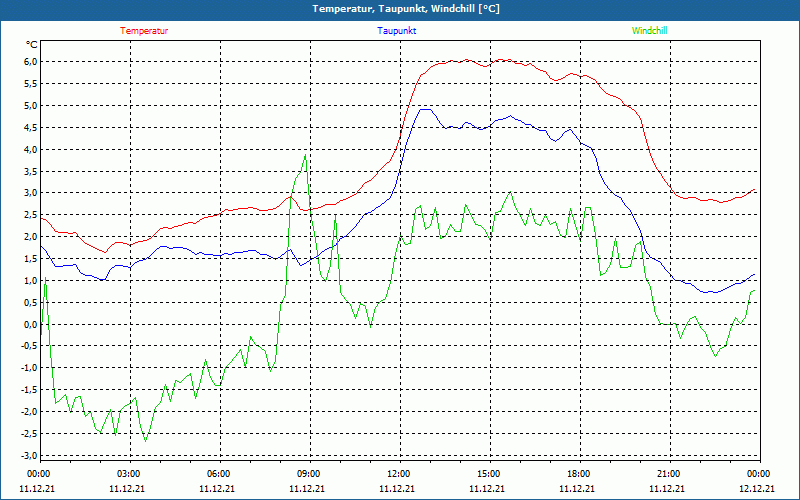Viewport: 800px width, 500px height.
Task: Click the 1,5 value on y-axis
Action: [31, 259]
